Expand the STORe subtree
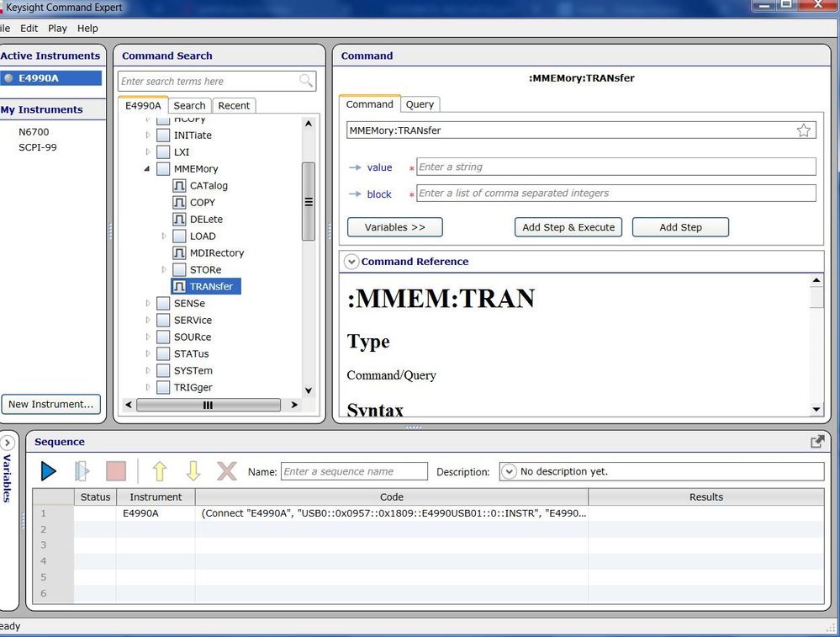Screen dimensions: 840x637 (164, 269)
